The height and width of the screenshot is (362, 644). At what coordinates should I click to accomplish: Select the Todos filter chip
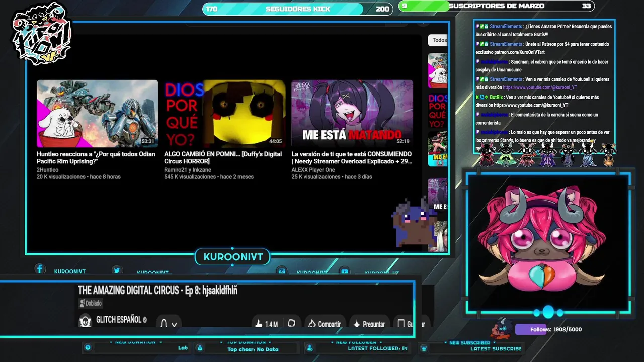[438, 40]
